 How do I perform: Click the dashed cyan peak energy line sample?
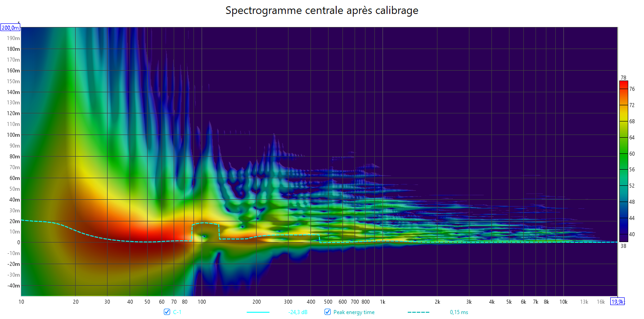(x=419, y=312)
